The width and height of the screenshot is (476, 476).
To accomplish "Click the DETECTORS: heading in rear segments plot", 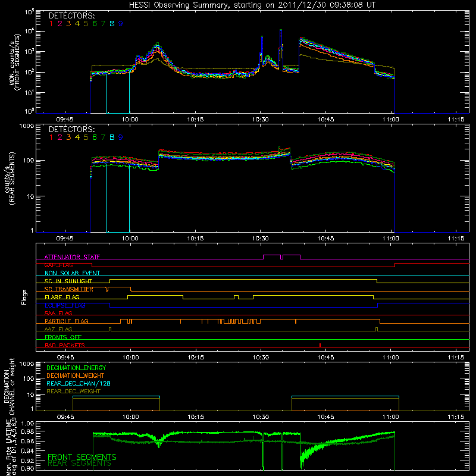I will pyautogui.click(x=71, y=130).
